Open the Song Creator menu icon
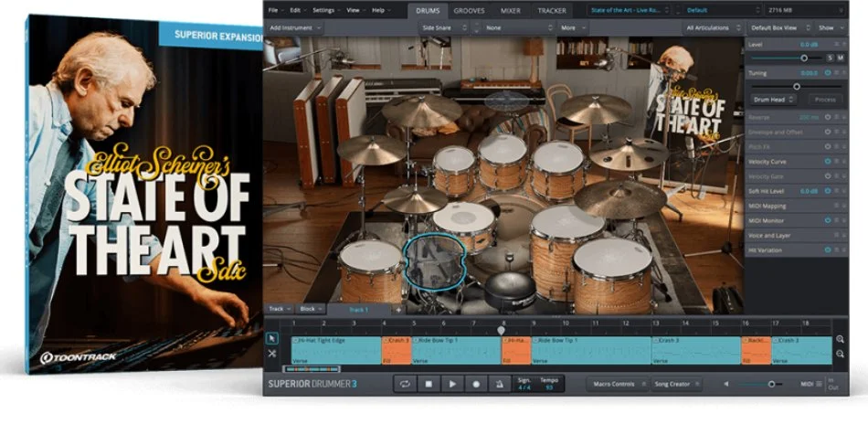This screenshot has width=868, height=424. (x=696, y=384)
